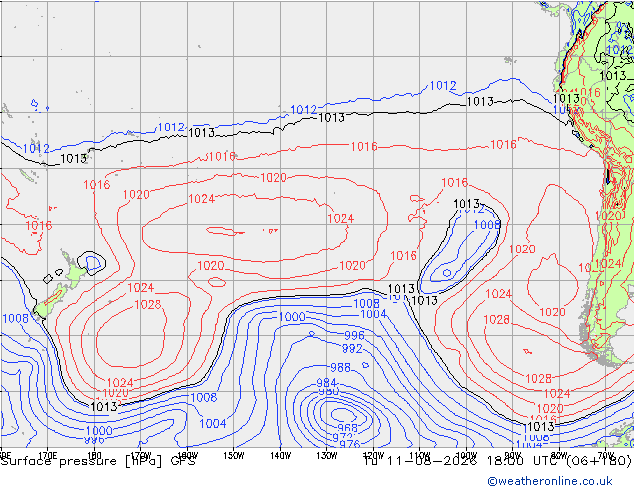Click the 1008 label west of South Island
This screenshot has width=634, height=490.
[x=15, y=319]
